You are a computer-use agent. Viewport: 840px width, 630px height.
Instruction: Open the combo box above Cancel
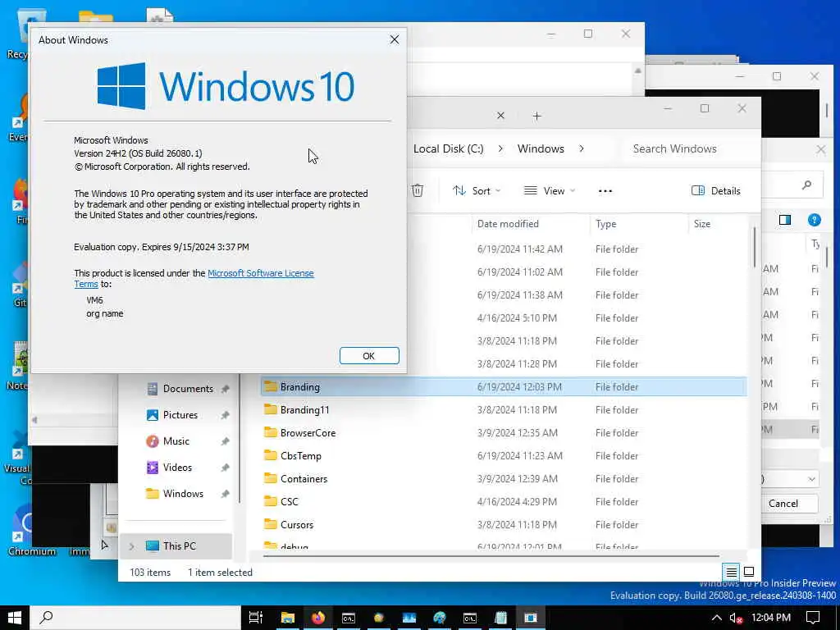tap(790, 479)
